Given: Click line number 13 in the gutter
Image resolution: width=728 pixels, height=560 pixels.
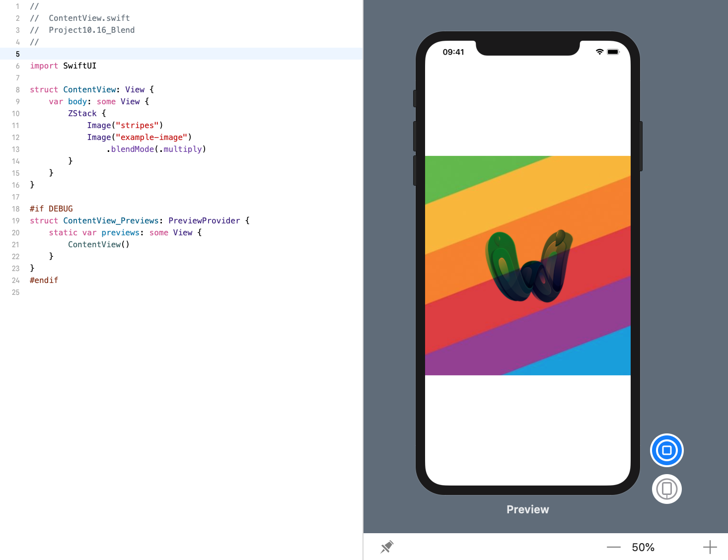Looking at the screenshot, I should coord(16,149).
